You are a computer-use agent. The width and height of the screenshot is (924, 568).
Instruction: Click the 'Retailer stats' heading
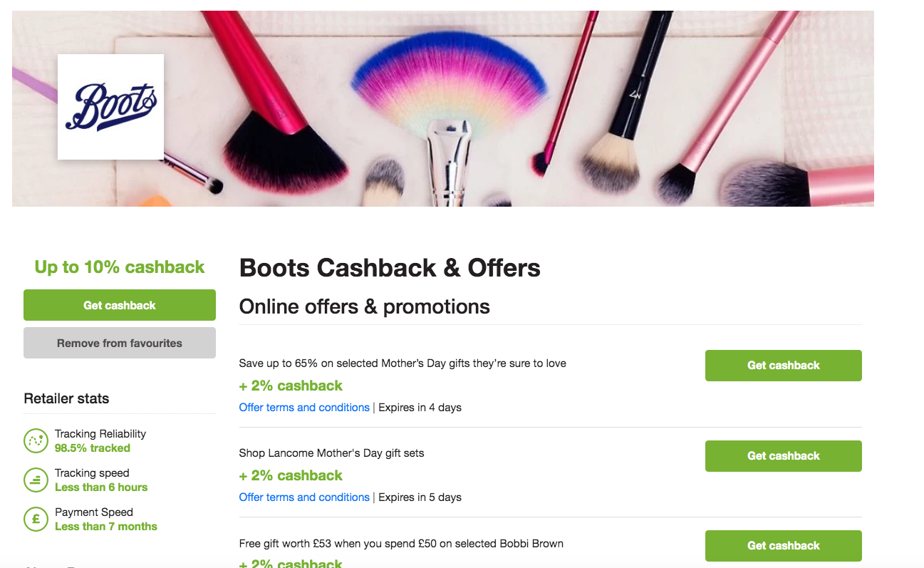(x=66, y=398)
